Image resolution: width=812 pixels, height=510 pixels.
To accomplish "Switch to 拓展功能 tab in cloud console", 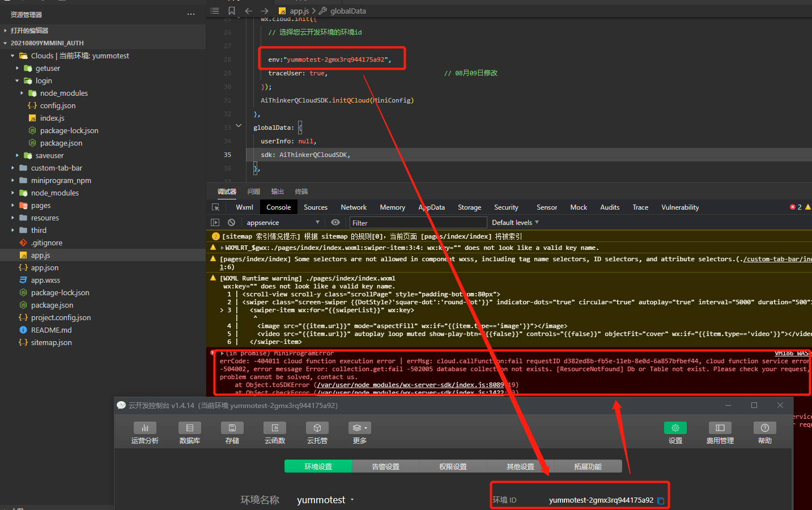I will pyautogui.click(x=588, y=466).
